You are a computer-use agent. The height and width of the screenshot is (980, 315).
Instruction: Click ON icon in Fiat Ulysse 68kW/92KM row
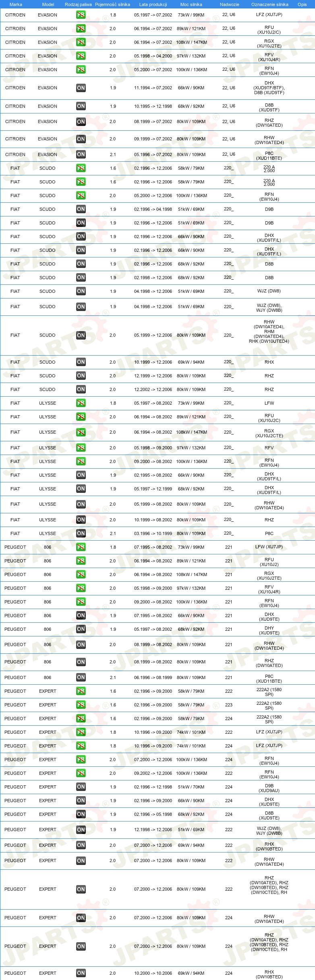point(81,489)
